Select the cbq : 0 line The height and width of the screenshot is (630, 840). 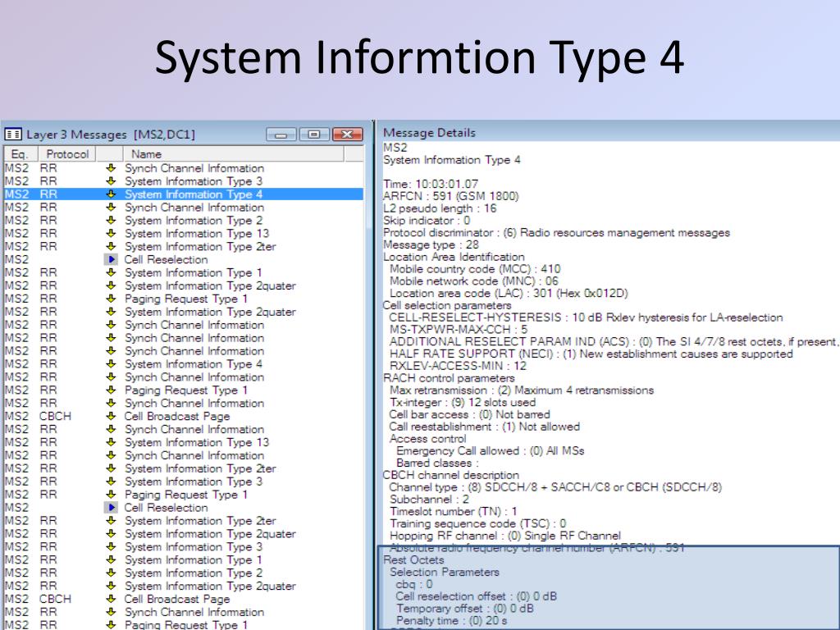(x=414, y=584)
